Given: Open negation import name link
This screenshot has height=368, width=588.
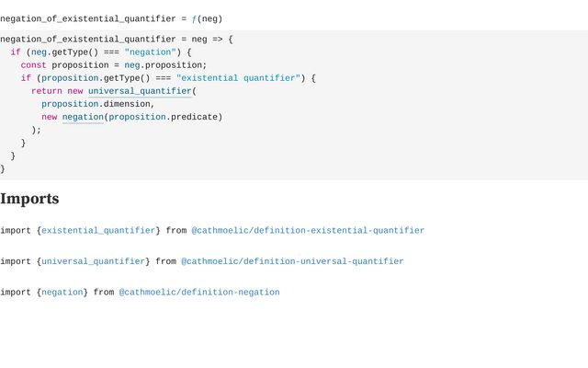Looking at the screenshot, I should (x=62, y=293).
